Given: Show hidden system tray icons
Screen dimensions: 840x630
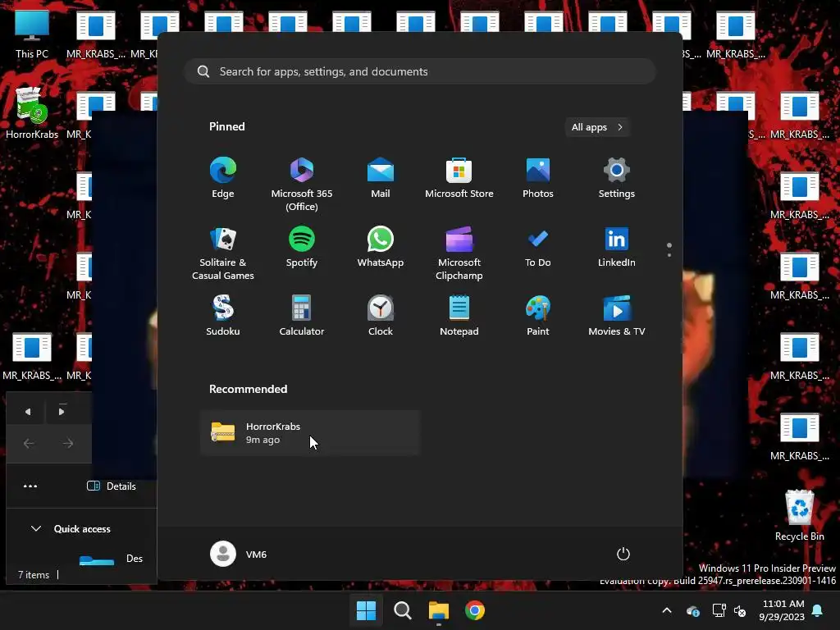Looking at the screenshot, I should pyautogui.click(x=667, y=610).
